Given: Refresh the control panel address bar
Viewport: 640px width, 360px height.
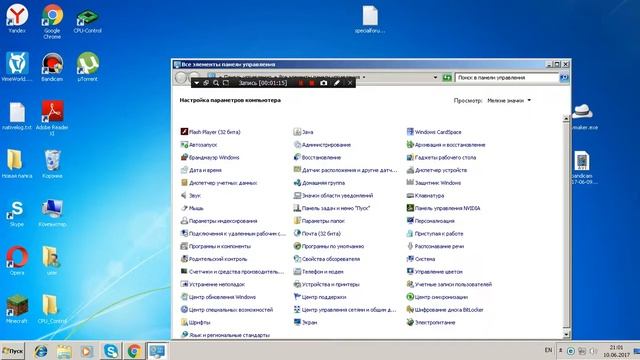Looking at the screenshot, I should (447, 78).
